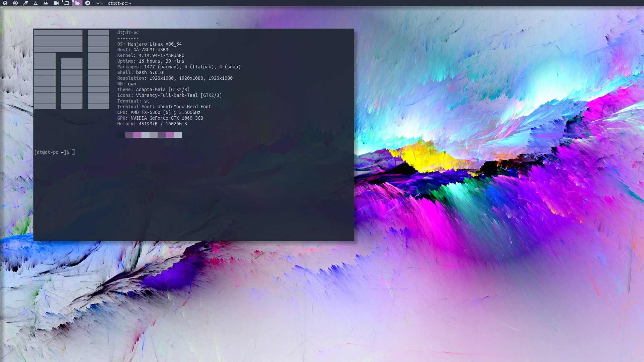Select the highlighted folder tag

[77, 3]
